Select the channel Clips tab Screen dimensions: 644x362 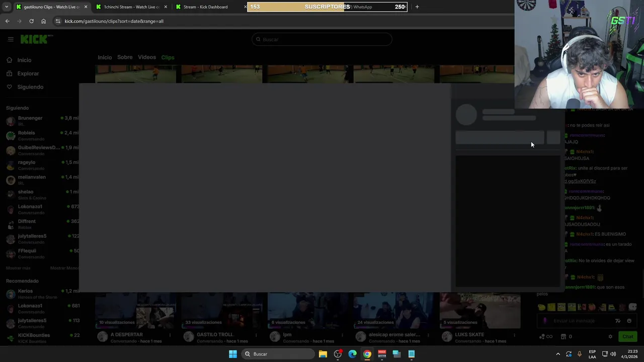pos(168,57)
